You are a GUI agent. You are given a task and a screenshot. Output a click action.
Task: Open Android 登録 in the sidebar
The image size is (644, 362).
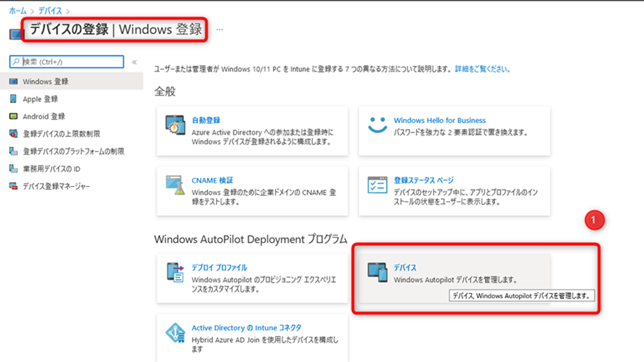tap(43, 116)
